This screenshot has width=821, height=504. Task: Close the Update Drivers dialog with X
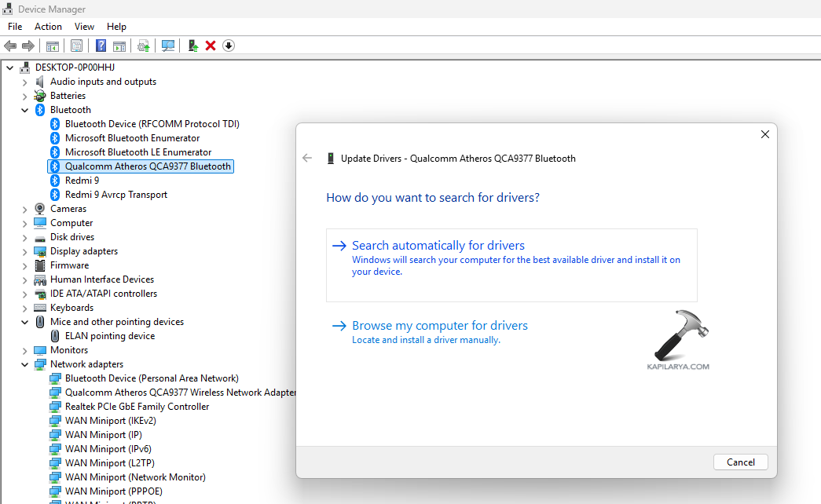point(765,134)
